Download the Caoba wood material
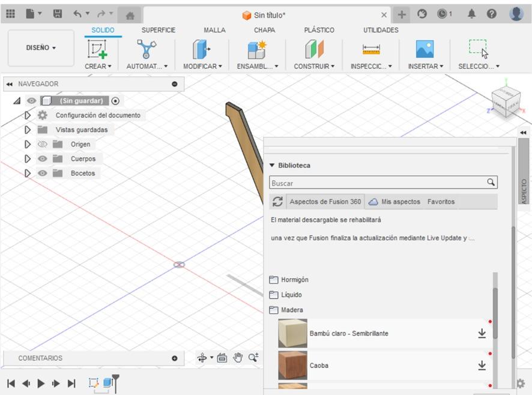The height and width of the screenshot is (395, 532). click(482, 365)
